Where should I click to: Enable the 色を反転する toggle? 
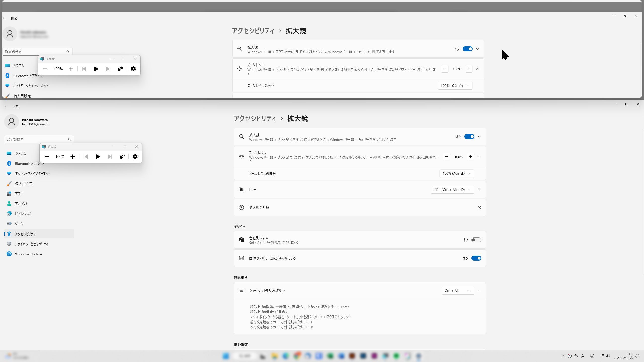coord(476,240)
